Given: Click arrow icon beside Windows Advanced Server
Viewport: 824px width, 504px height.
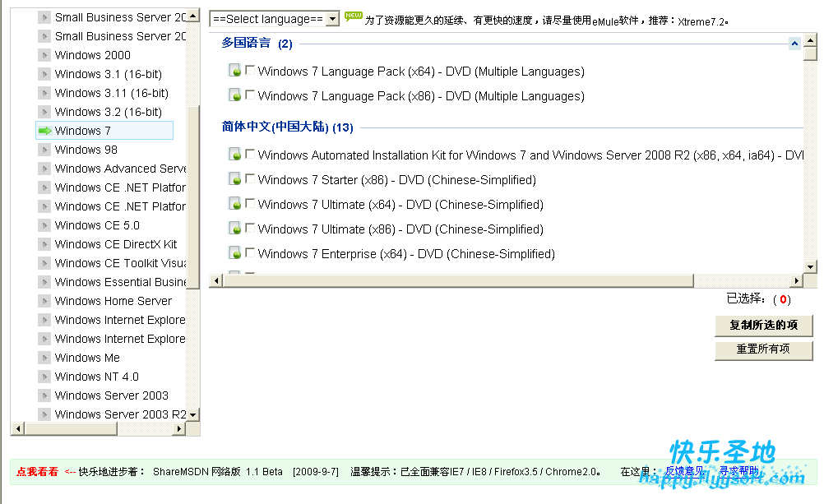Looking at the screenshot, I should click(x=44, y=169).
